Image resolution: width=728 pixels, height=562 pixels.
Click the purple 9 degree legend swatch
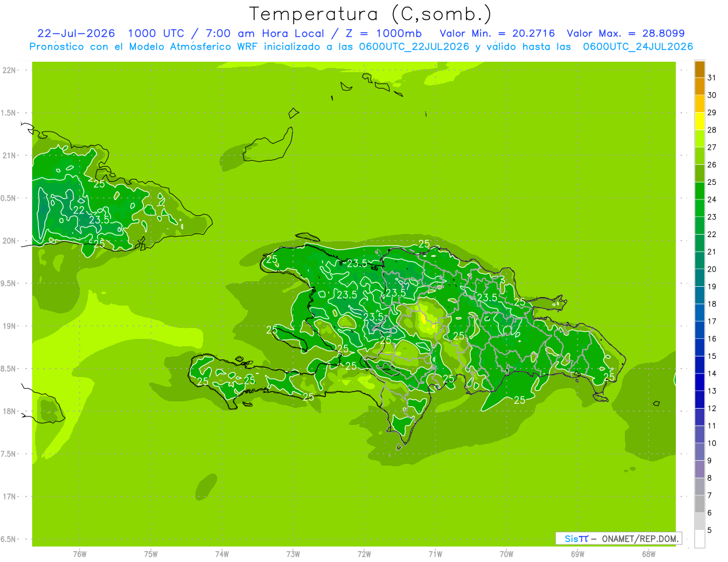[699, 452]
